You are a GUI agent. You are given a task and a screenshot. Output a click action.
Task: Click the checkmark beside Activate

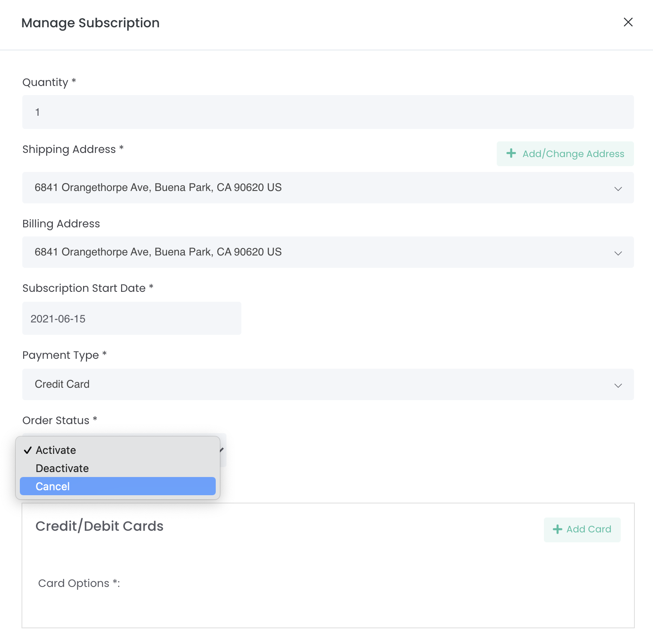[28, 450]
